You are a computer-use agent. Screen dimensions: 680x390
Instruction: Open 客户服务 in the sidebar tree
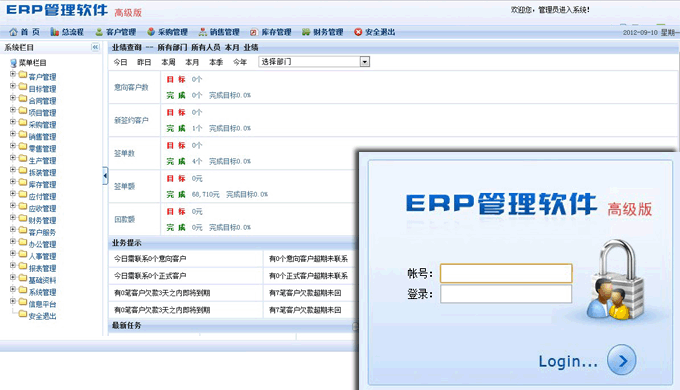(x=42, y=232)
